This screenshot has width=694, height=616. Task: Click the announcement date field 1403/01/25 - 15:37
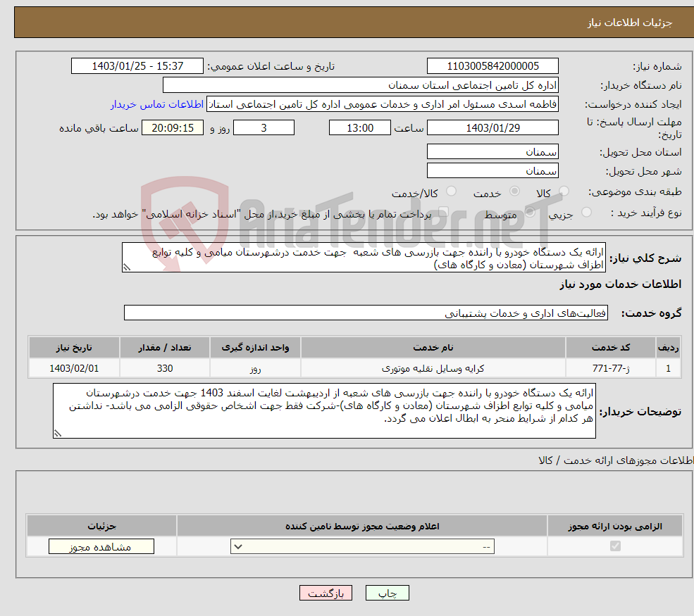click(x=137, y=66)
